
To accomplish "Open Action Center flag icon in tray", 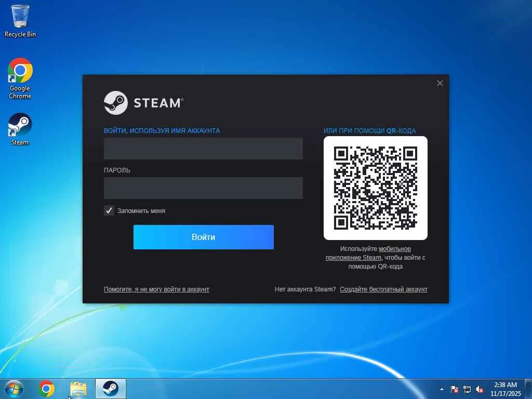I will coord(455,389).
